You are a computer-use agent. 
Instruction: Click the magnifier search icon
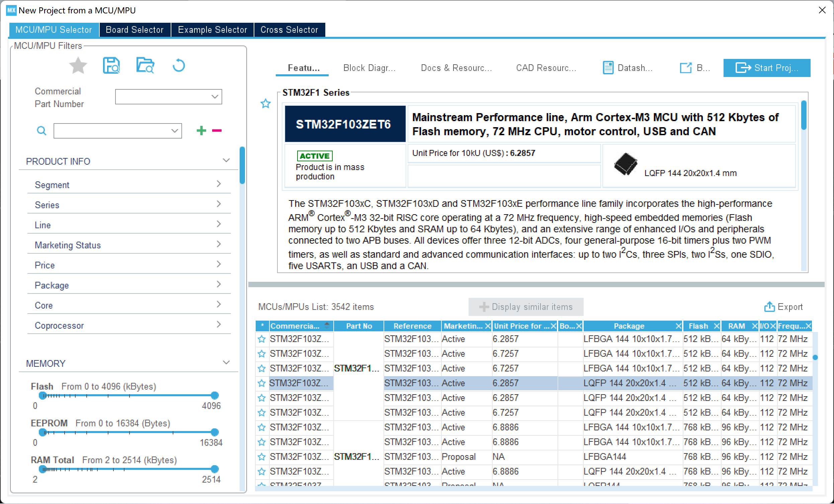point(41,131)
